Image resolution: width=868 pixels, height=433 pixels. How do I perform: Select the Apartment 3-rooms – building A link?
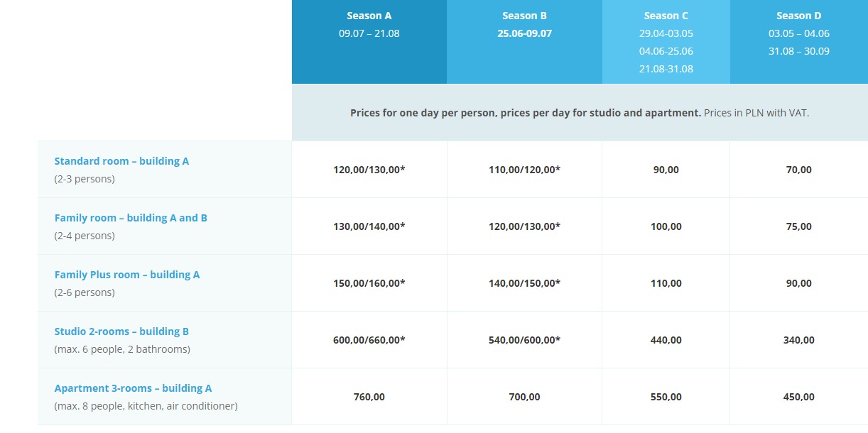[x=133, y=388]
